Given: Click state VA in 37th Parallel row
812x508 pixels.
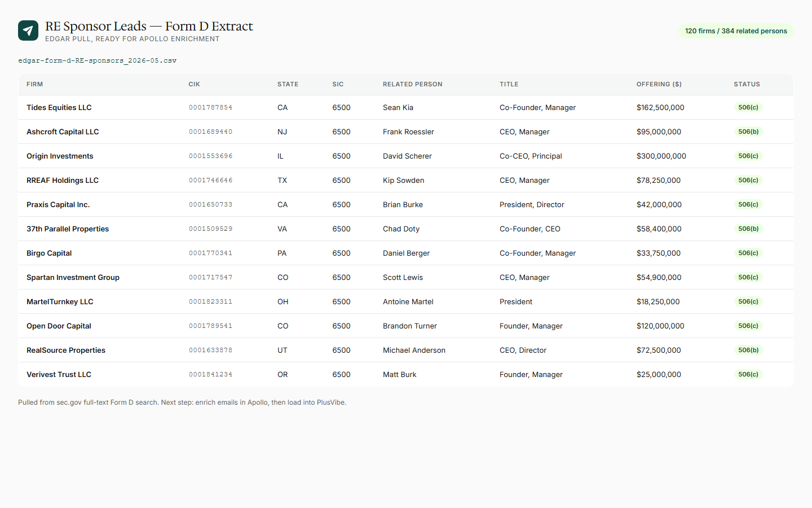Looking at the screenshot, I should point(282,229).
